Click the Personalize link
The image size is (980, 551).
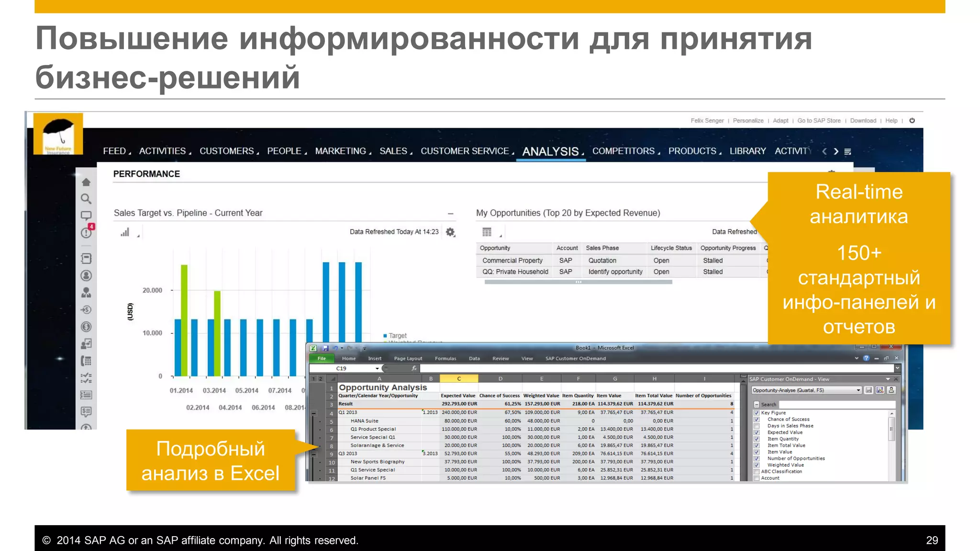(748, 121)
